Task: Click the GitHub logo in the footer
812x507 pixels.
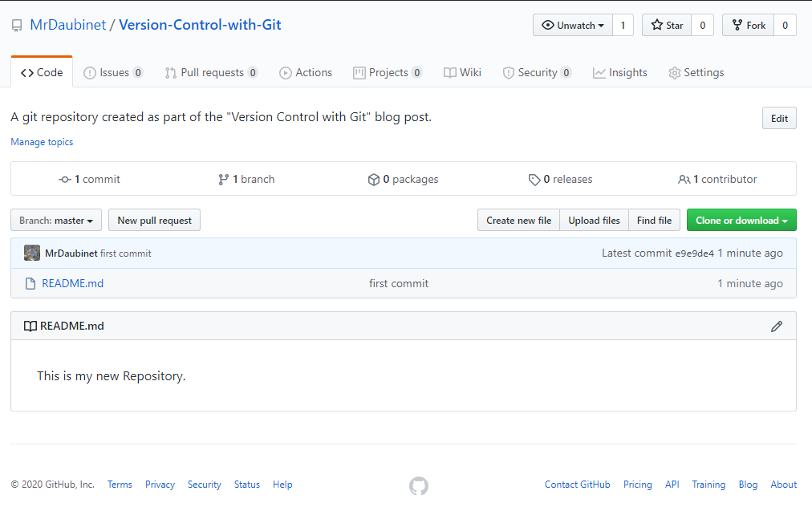Action: pyautogui.click(x=418, y=486)
